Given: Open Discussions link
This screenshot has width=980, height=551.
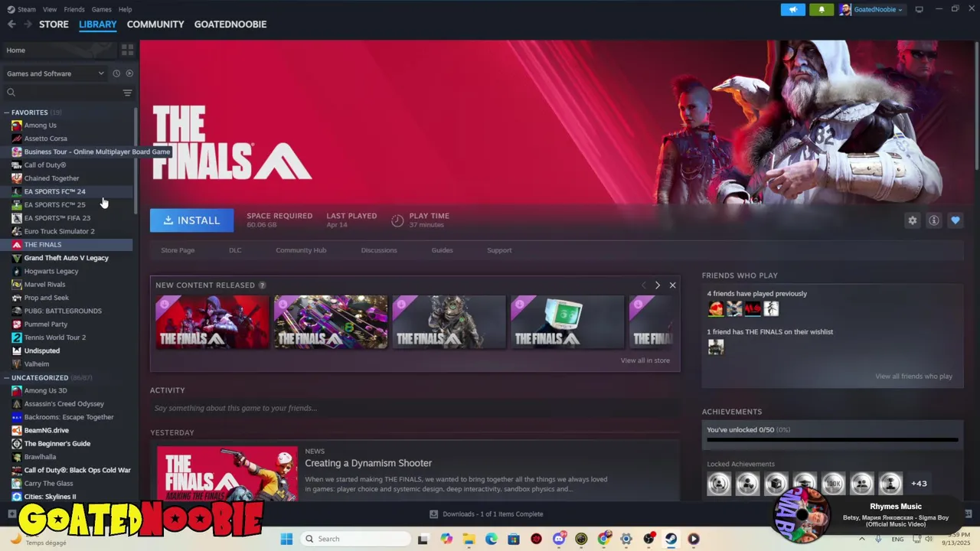Looking at the screenshot, I should coord(379,250).
